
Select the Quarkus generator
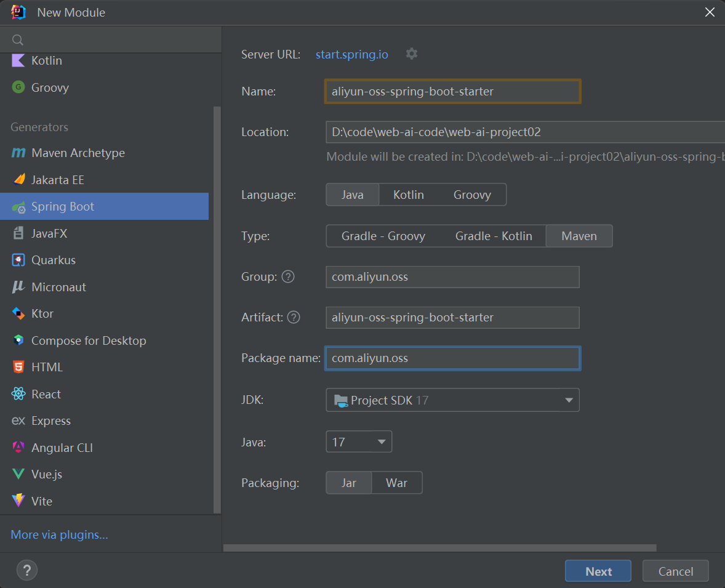105,260
